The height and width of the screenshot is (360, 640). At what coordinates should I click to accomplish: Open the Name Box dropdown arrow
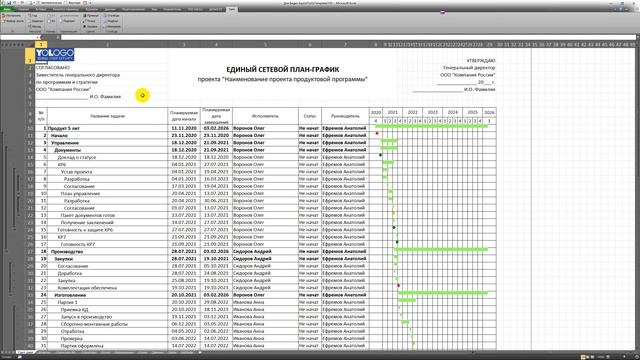coord(38,37)
